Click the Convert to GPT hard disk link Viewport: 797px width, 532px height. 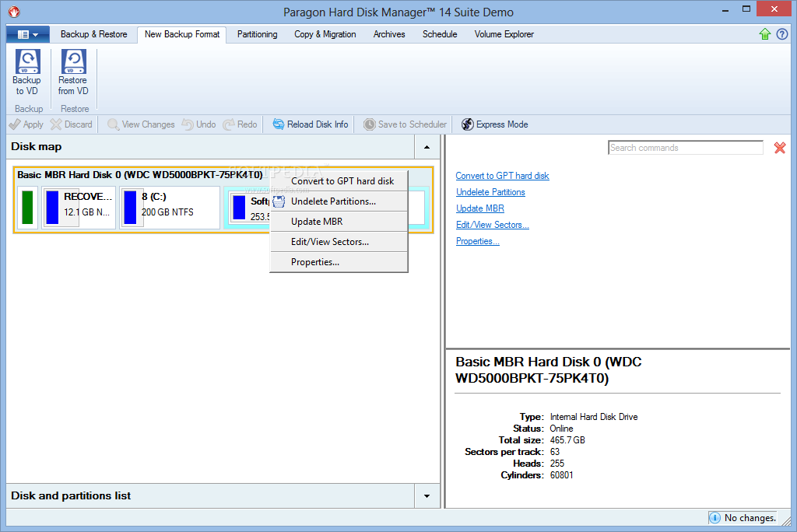(502, 176)
